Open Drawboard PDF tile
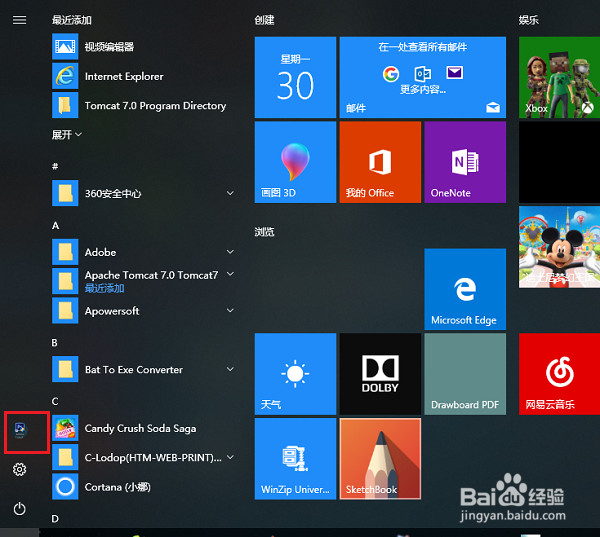This screenshot has height=537, width=600. click(x=465, y=374)
